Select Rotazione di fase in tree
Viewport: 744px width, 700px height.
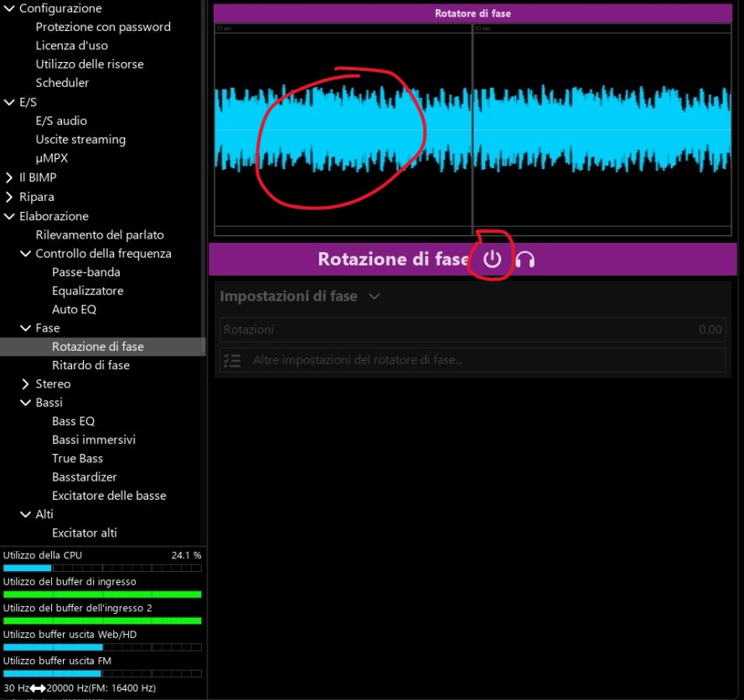98,347
